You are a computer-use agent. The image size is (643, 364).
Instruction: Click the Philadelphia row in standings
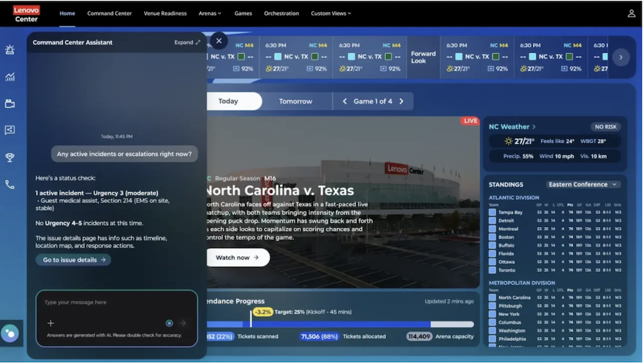tap(555, 339)
